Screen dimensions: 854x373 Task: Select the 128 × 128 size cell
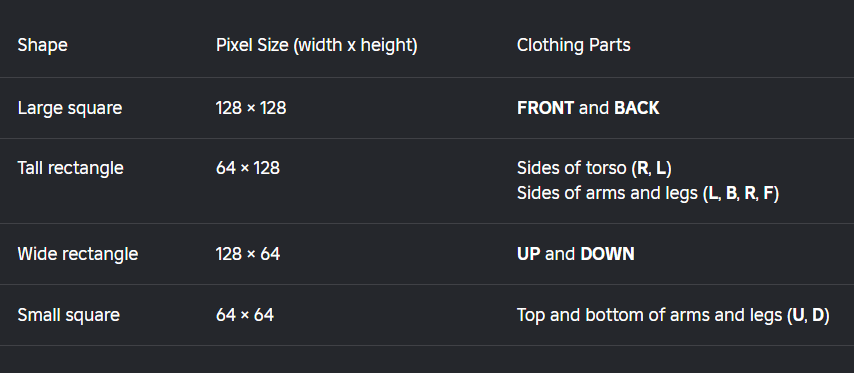(x=251, y=108)
